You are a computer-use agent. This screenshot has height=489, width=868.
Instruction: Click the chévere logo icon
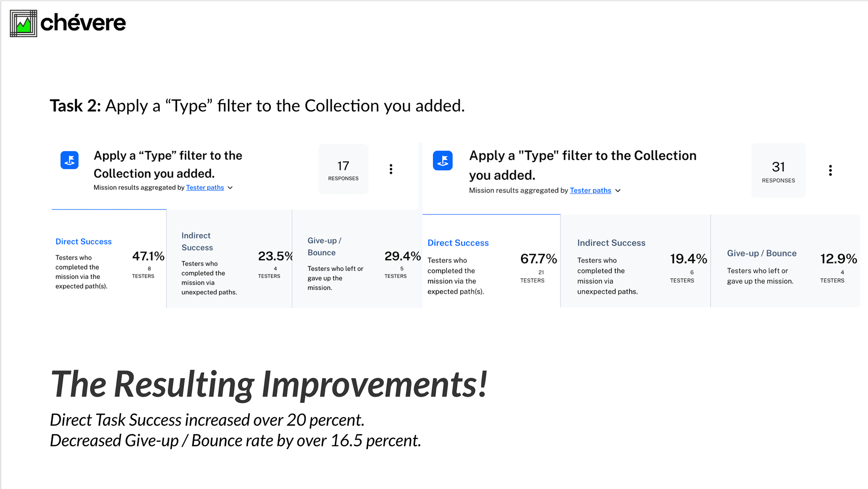pos(24,24)
